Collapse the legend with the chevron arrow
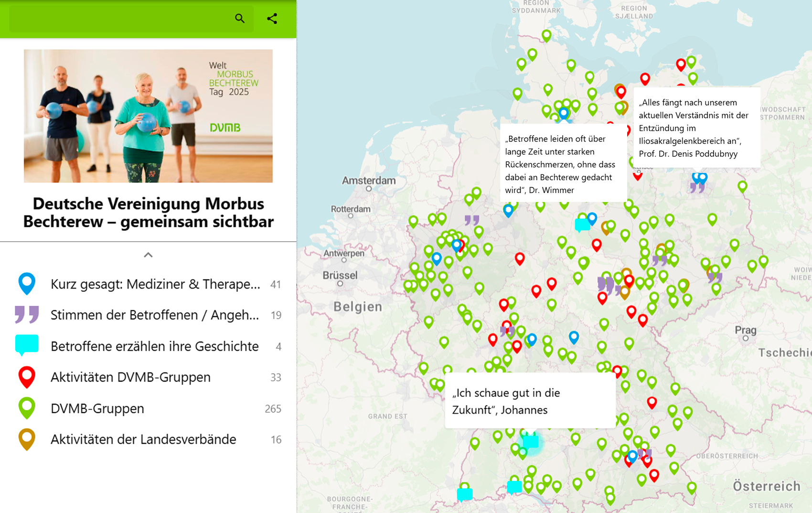The width and height of the screenshot is (812, 513). pos(148,255)
